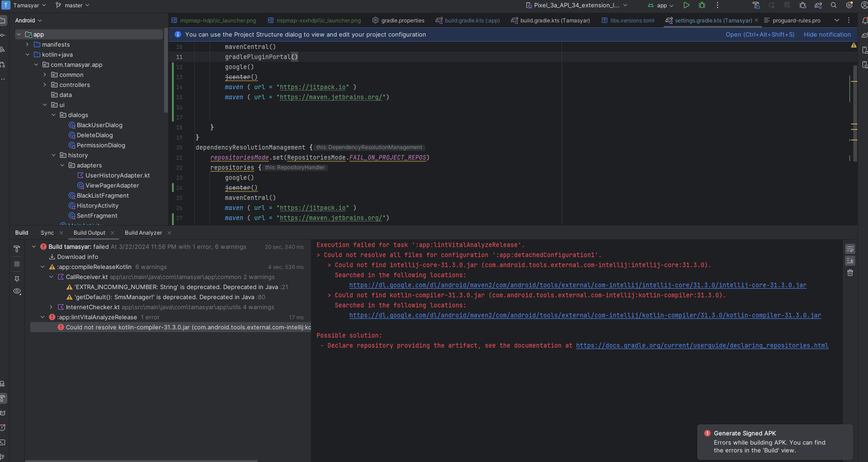The image size is (868, 462).
Task: Run the app with the green play button
Action: [686, 5]
